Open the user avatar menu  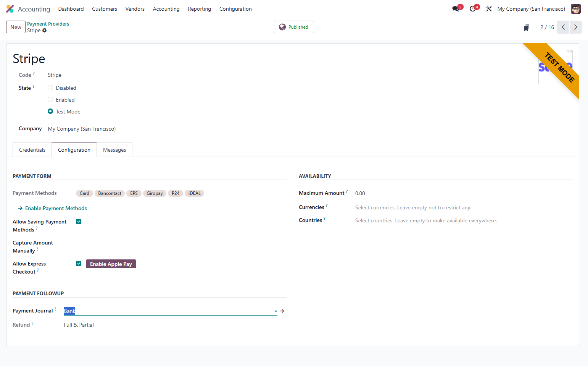tap(575, 9)
